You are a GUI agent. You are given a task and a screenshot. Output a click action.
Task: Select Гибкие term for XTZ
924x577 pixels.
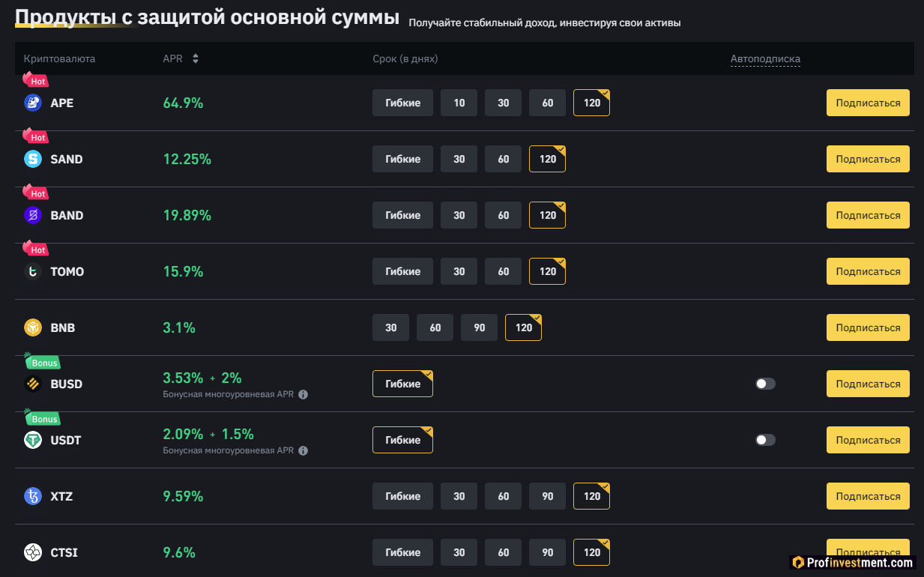coord(403,496)
